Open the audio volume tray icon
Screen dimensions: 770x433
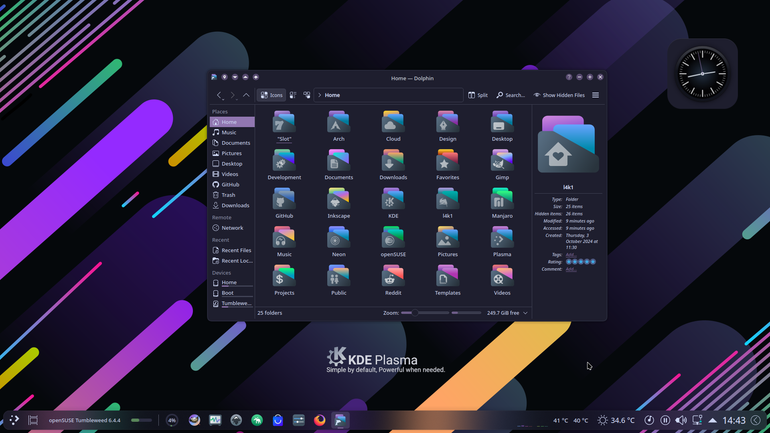(681, 420)
